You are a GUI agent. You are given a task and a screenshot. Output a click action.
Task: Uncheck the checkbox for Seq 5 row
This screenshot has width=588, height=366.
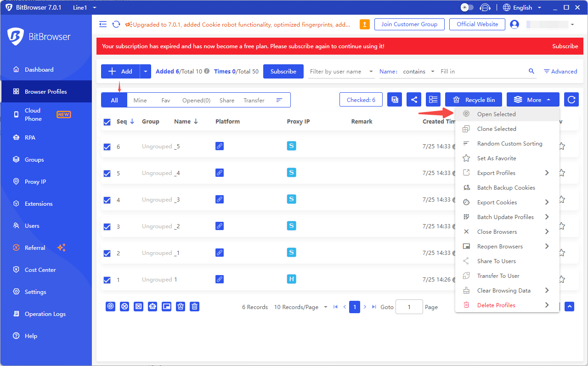107,174
